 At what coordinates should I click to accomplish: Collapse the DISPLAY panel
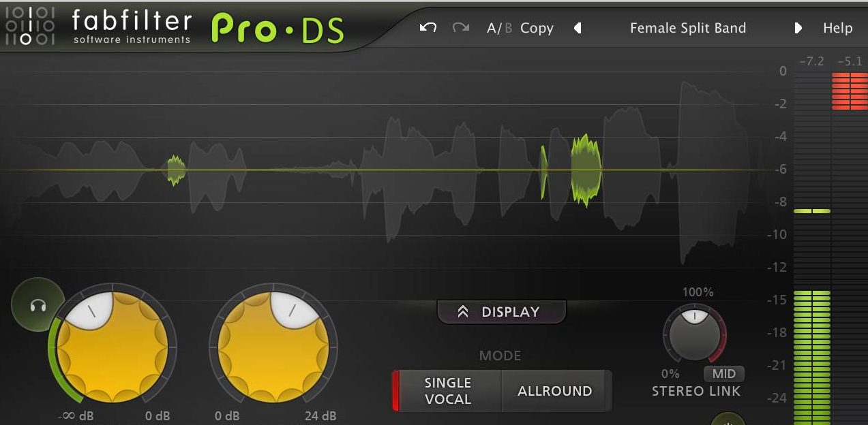(x=502, y=312)
